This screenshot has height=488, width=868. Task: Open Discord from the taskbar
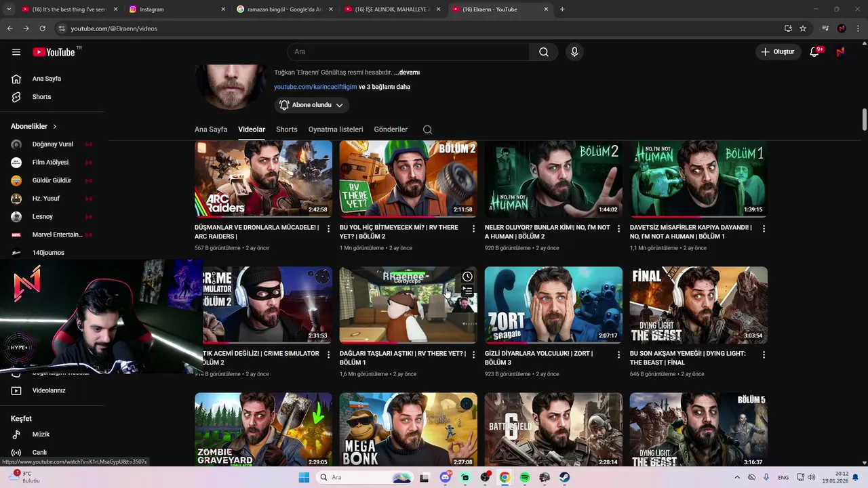pyautogui.click(x=446, y=477)
